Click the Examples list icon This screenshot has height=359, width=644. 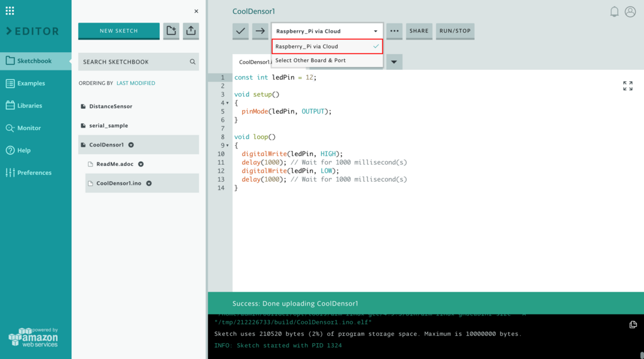coord(10,84)
